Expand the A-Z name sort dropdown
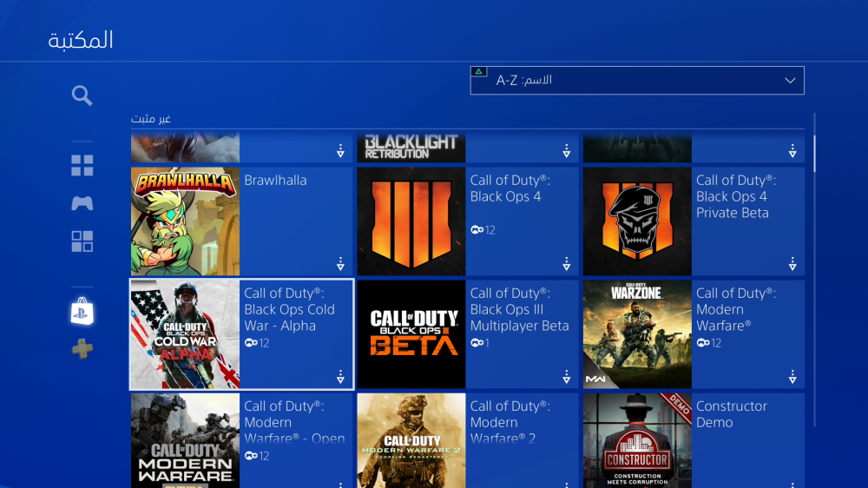 (636, 81)
